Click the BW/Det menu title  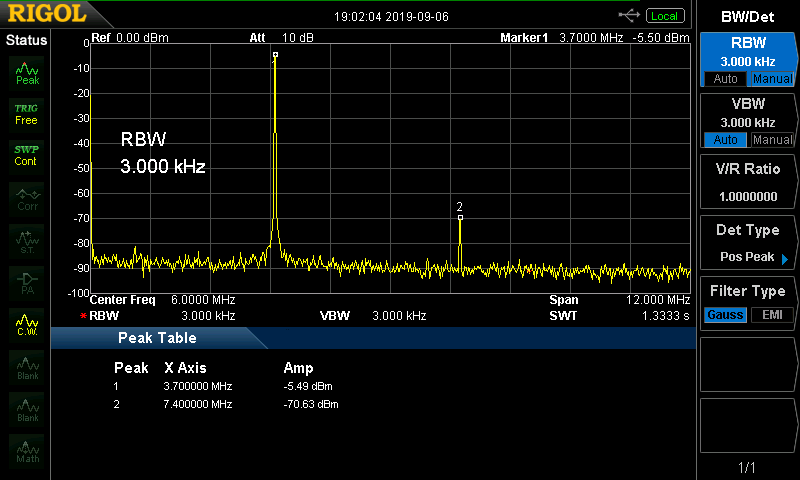(747, 16)
